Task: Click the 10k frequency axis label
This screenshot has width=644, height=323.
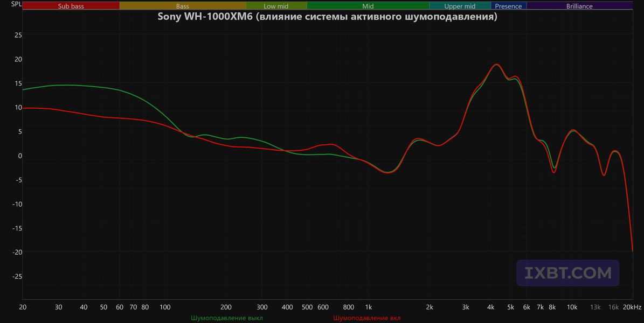Action: point(572,307)
